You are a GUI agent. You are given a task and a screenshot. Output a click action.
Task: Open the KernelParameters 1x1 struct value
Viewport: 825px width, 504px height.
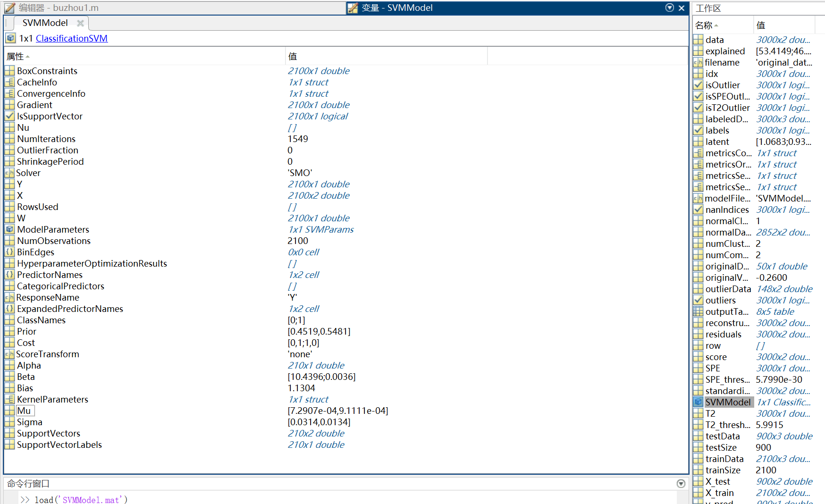308,400
